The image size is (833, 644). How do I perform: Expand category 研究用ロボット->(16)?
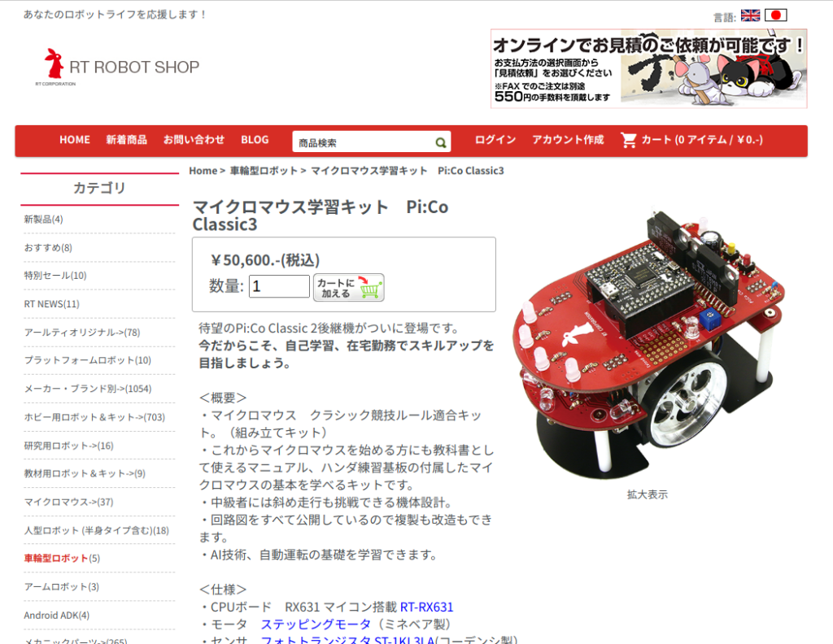[x=68, y=446]
